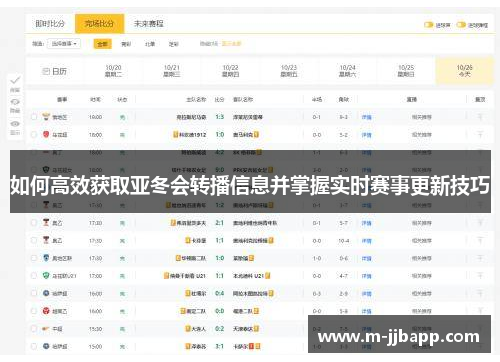Select the 全部 filter button
The width and height of the screenshot is (500, 362).
(102, 44)
